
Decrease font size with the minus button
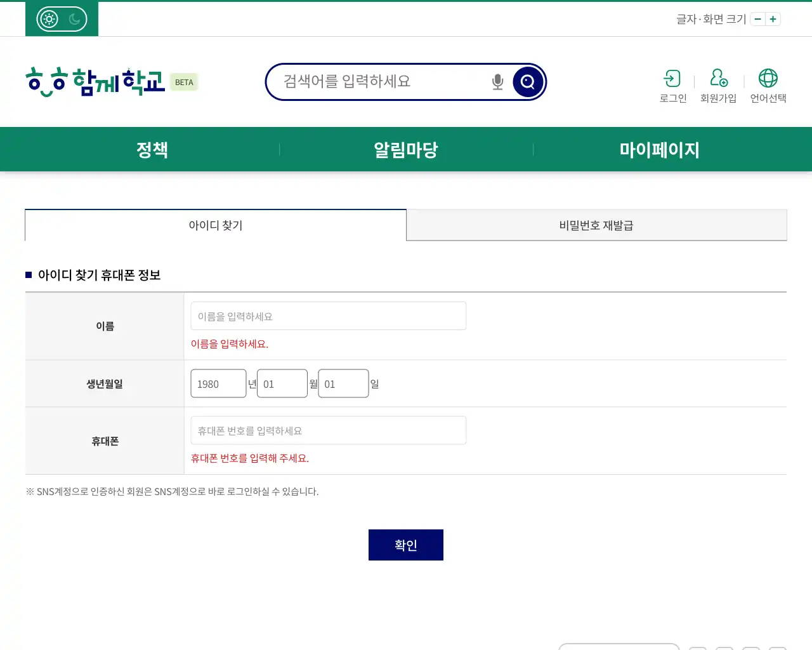pos(757,19)
